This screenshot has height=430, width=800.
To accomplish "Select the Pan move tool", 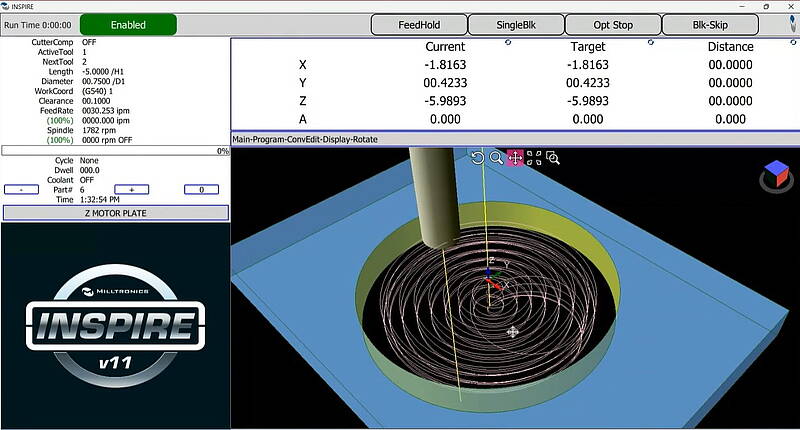I will tap(515, 158).
